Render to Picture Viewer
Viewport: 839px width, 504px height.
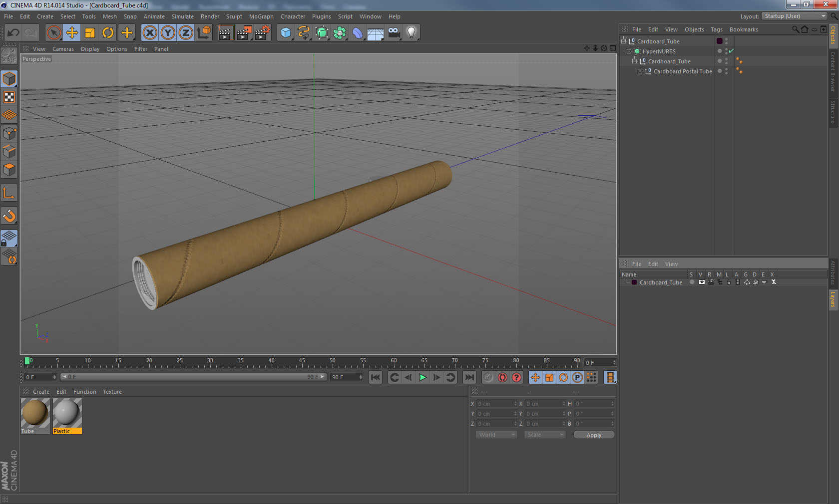(244, 33)
